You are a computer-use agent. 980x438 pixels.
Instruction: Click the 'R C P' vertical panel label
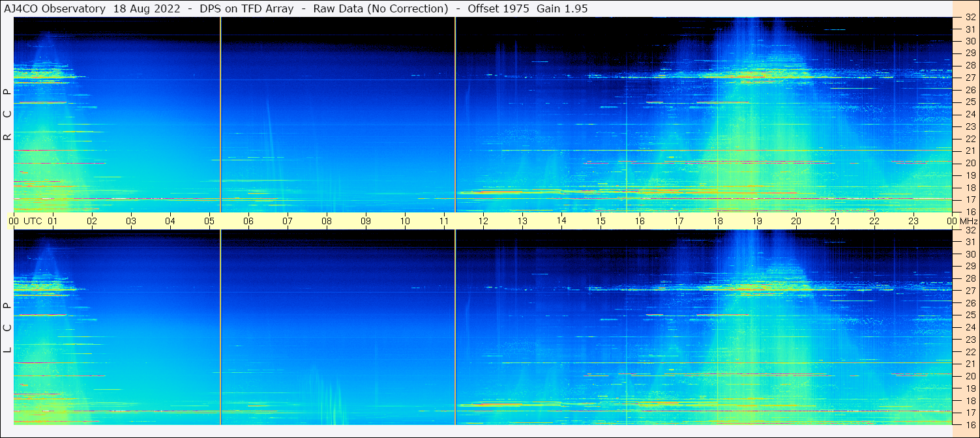[8, 114]
